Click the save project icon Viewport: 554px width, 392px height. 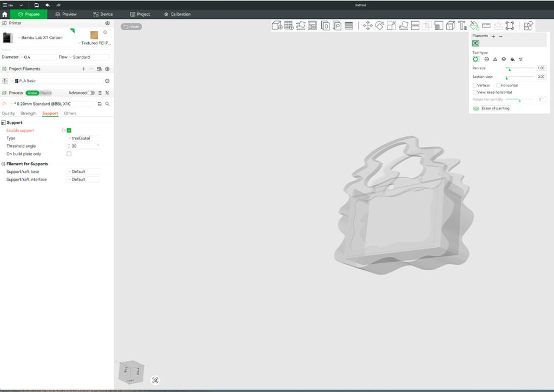pos(36,5)
